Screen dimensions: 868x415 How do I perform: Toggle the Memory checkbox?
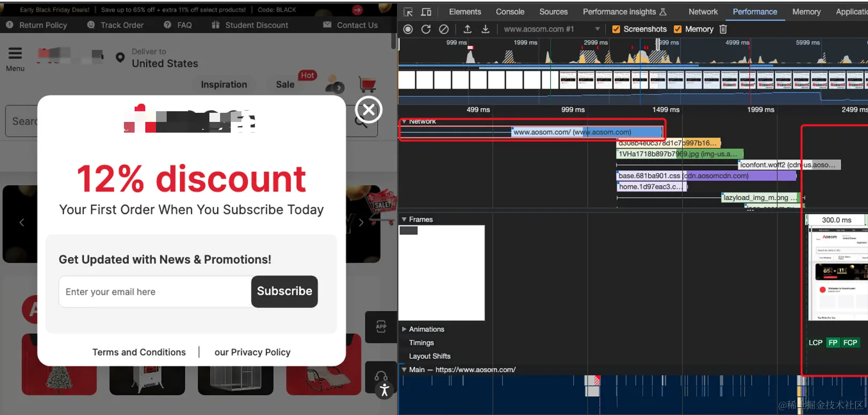click(677, 29)
